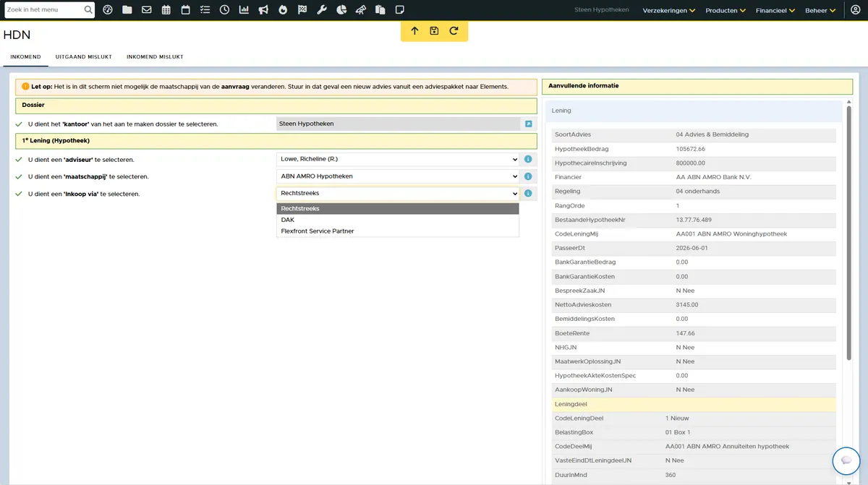This screenshot has width=868, height=485.
Task: Choose the DAK option in the list
Action: coord(398,220)
